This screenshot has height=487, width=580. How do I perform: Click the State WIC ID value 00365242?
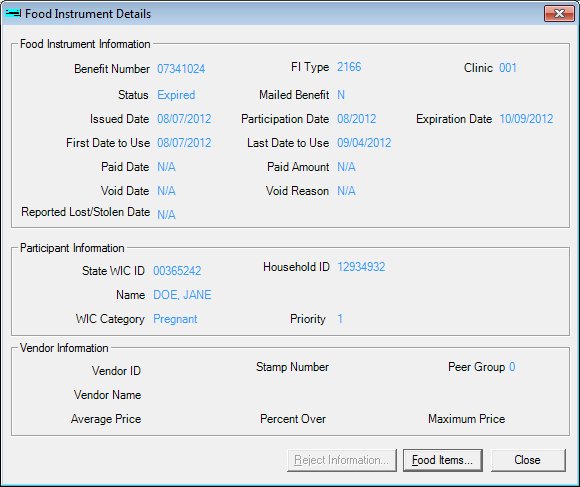pos(177,271)
